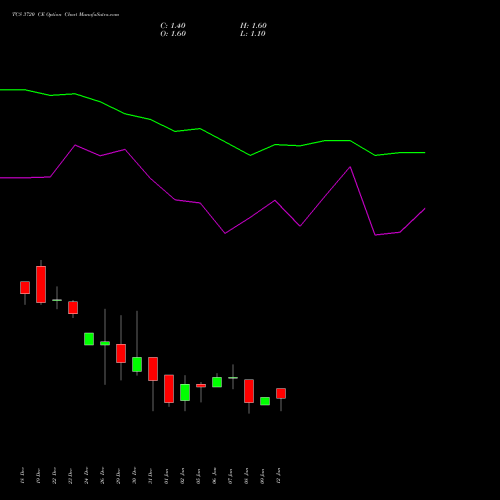Click the '05 Jan' date axis label
The image size is (500, 500).
(198, 476)
